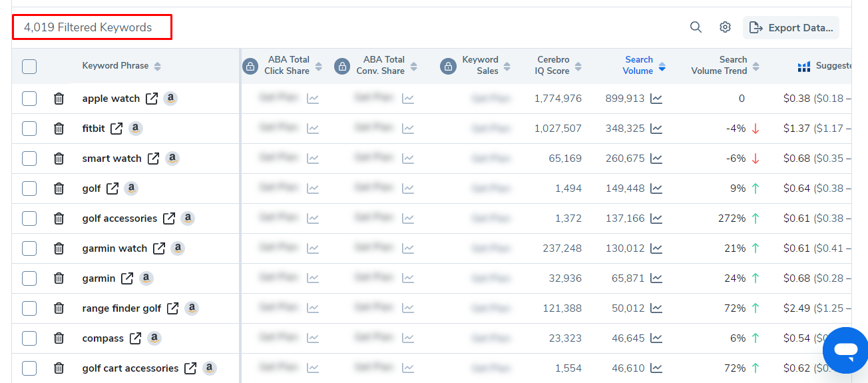This screenshot has height=383, width=868.
Task: Open smart watch external link icon
Action: pos(153,159)
